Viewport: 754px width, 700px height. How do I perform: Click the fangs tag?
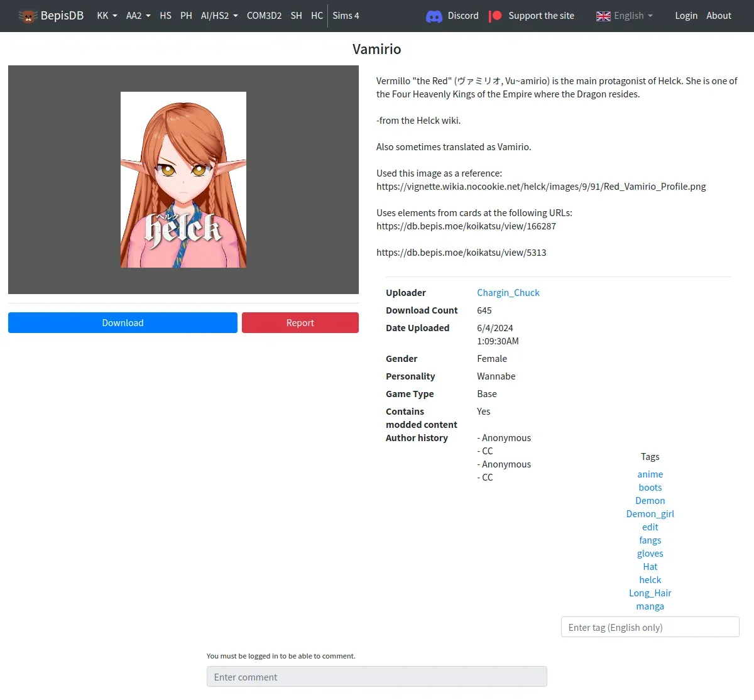click(650, 540)
